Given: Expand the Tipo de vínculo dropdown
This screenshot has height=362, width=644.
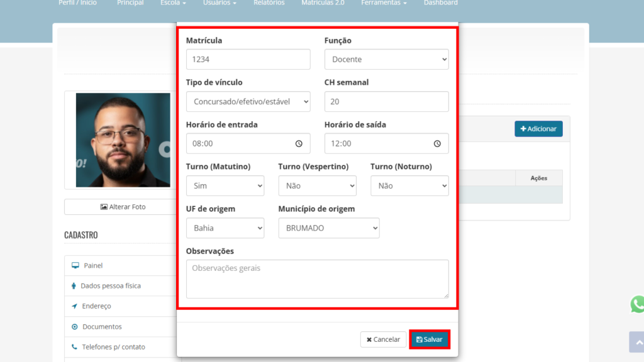Looking at the screenshot, I should (x=248, y=101).
